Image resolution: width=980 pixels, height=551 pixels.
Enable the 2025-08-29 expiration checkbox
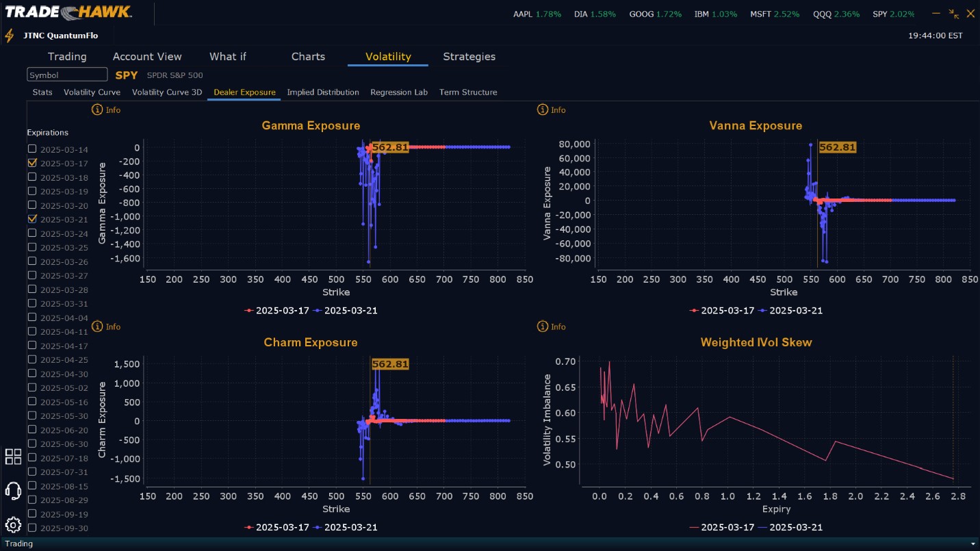pyautogui.click(x=32, y=500)
